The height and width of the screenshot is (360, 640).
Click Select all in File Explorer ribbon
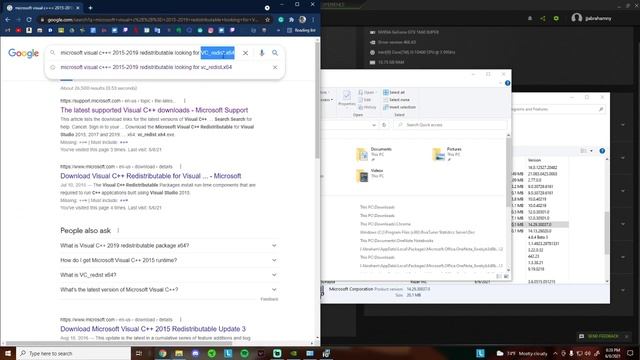click(x=394, y=92)
